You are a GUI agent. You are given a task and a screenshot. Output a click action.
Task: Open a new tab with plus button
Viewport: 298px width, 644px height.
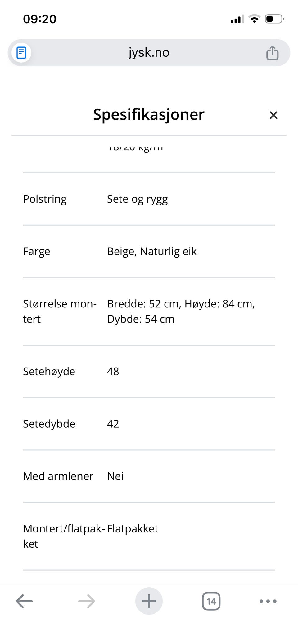point(149,601)
